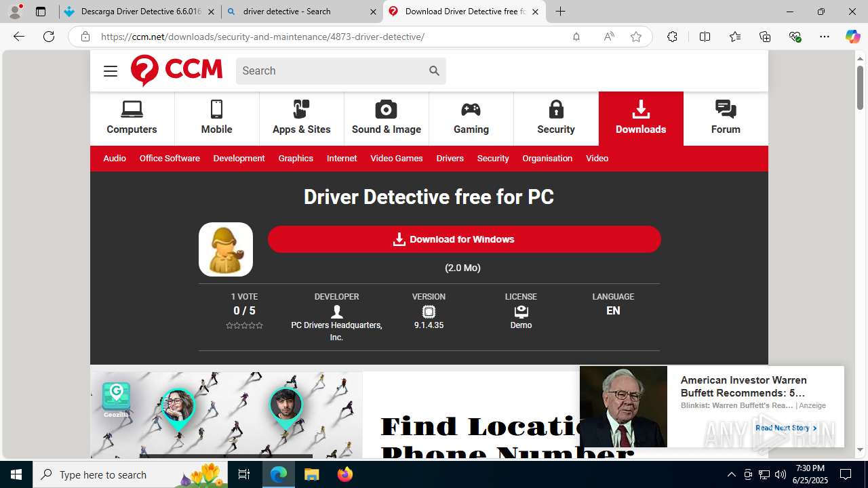868x488 pixels.
Task: Open the Video Games category
Action: point(397,158)
